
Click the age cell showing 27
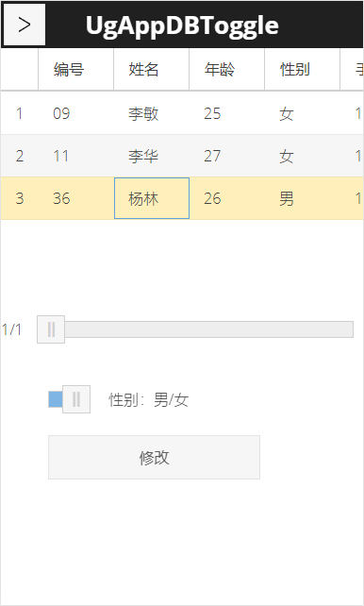coord(227,156)
